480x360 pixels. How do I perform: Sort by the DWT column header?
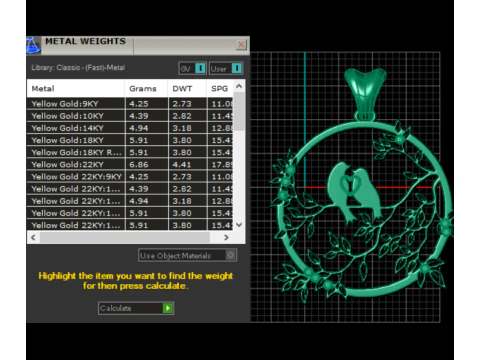coord(187,88)
